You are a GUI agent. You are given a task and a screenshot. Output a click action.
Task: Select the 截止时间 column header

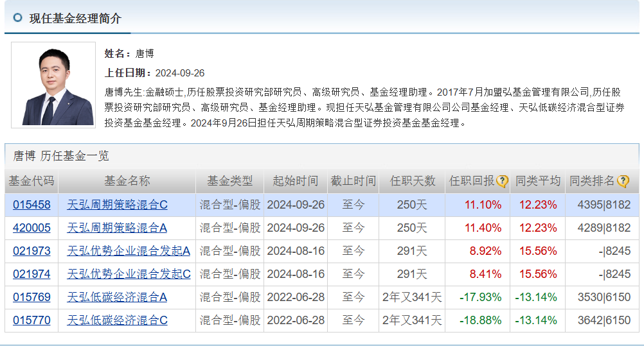coord(353,181)
